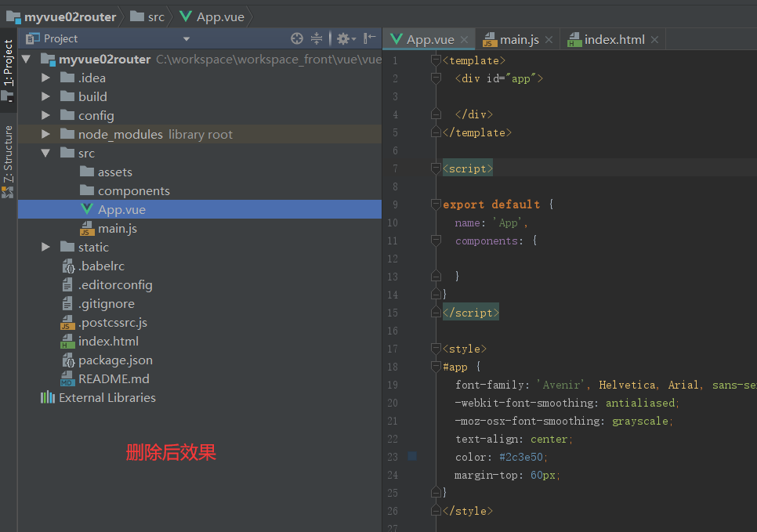
Task: Fold the style block at line 17
Action: pyautogui.click(x=436, y=349)
